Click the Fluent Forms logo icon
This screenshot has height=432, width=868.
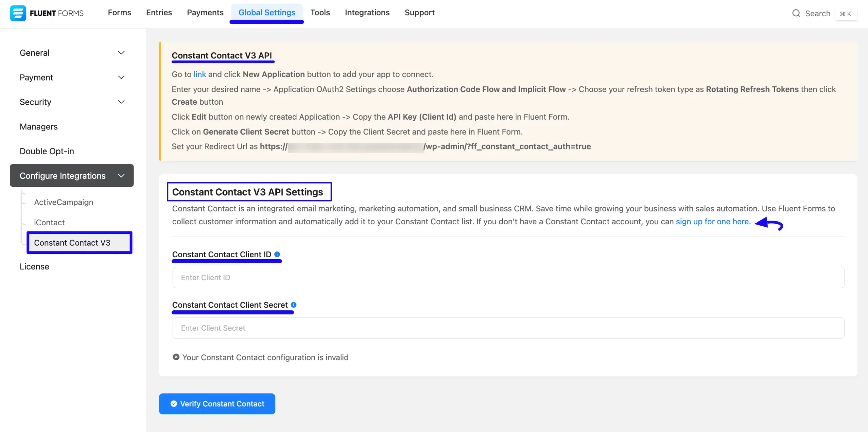(18, 13)
